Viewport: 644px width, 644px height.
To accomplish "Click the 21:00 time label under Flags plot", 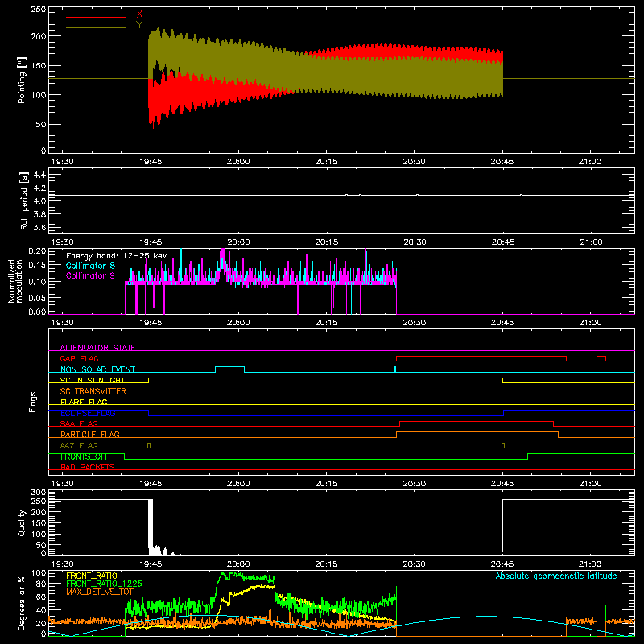I will [x=590, y=484].
